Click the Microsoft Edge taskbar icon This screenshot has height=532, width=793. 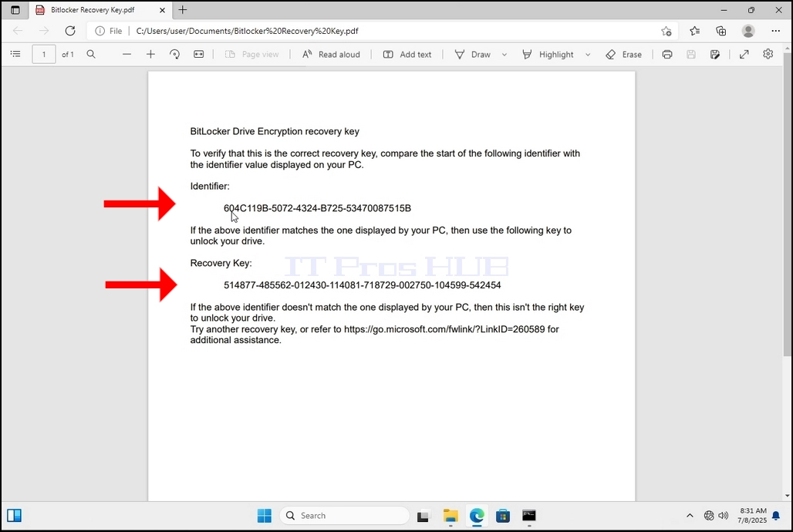[477, 516]
